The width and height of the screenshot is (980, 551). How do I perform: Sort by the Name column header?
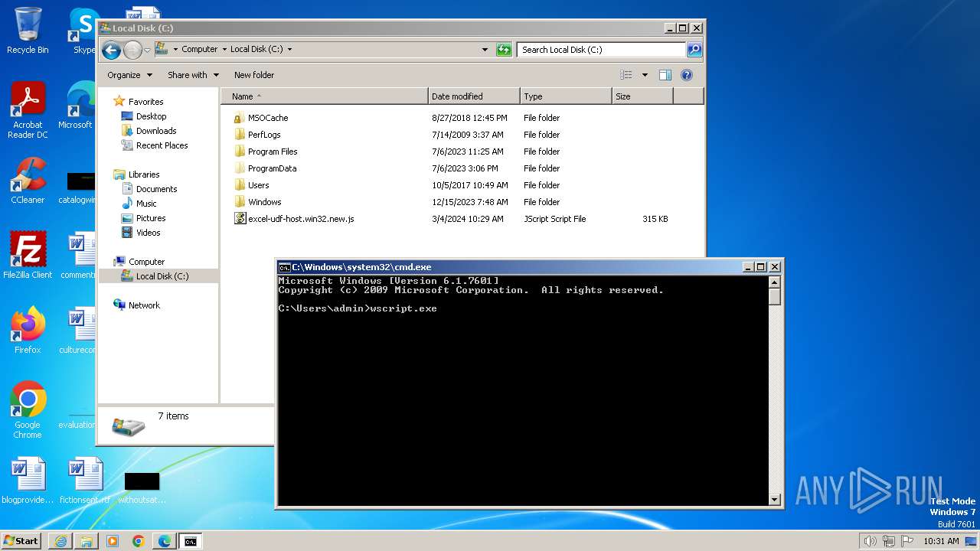coord(325,96)
